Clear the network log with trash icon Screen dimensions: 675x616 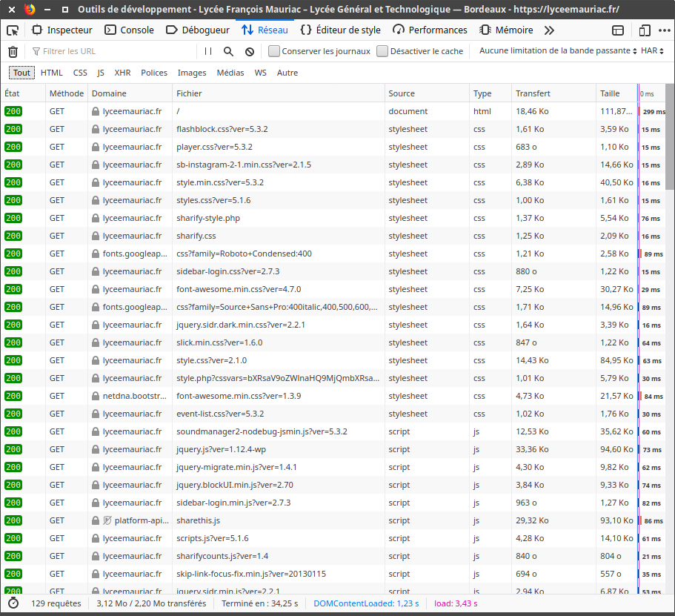coord(13,52)
